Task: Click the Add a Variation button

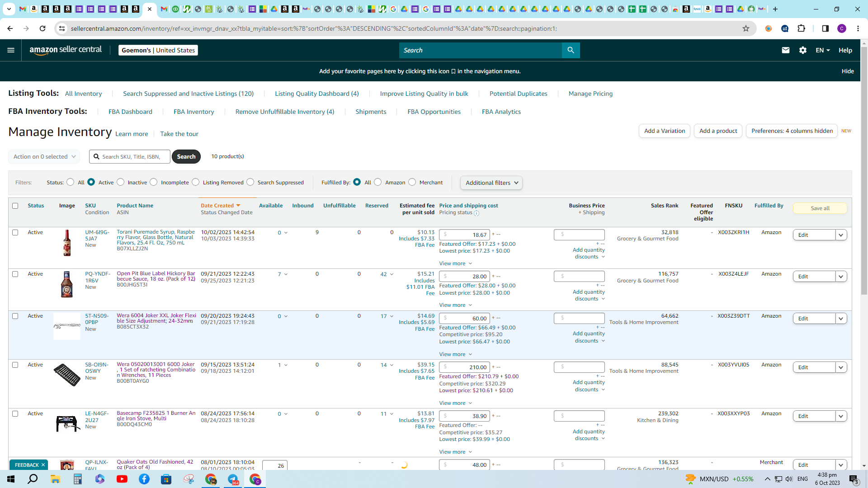Action: (665, 131)
